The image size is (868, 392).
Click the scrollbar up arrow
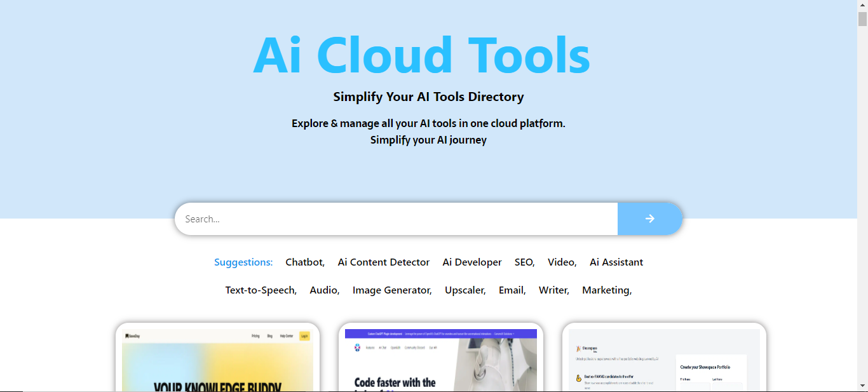point(862,5)
